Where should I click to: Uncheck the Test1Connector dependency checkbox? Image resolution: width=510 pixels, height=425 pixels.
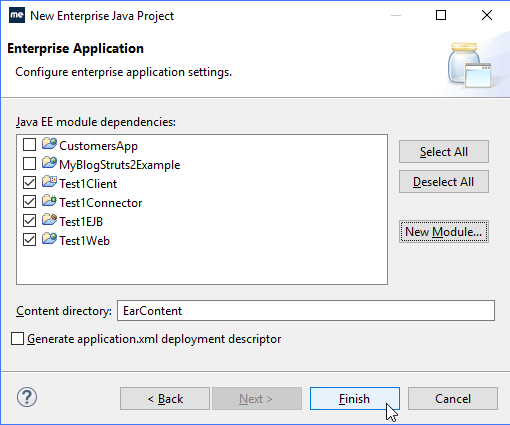point(29,202)
